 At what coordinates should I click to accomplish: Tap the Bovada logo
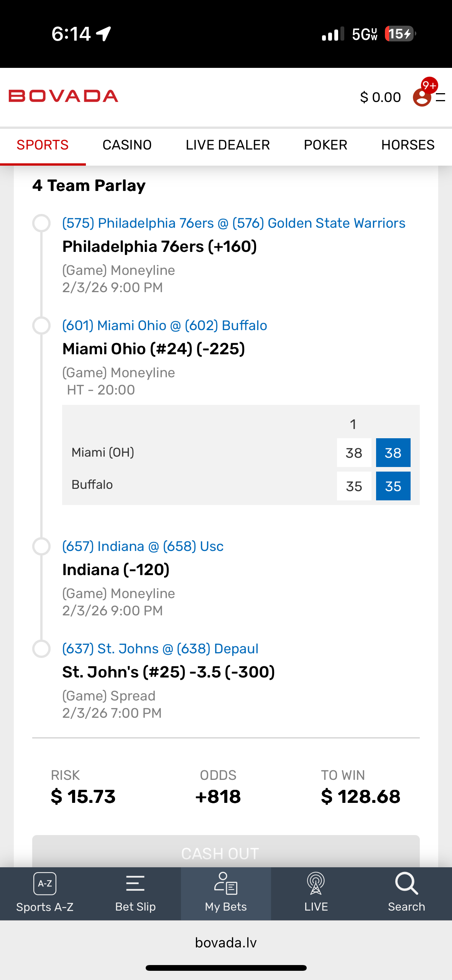click(x=63, y=96)
